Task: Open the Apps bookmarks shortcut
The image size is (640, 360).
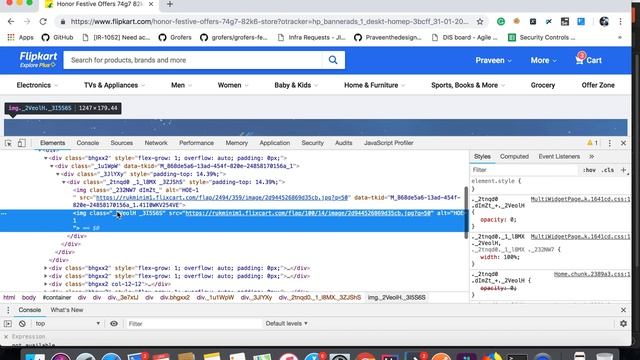Action: coord(20,38)
